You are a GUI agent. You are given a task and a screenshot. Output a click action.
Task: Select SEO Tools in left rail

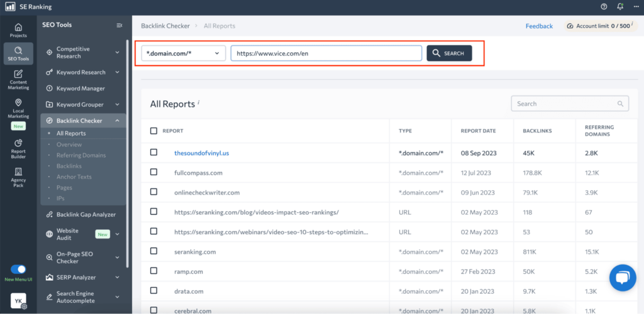click(18, 54)
